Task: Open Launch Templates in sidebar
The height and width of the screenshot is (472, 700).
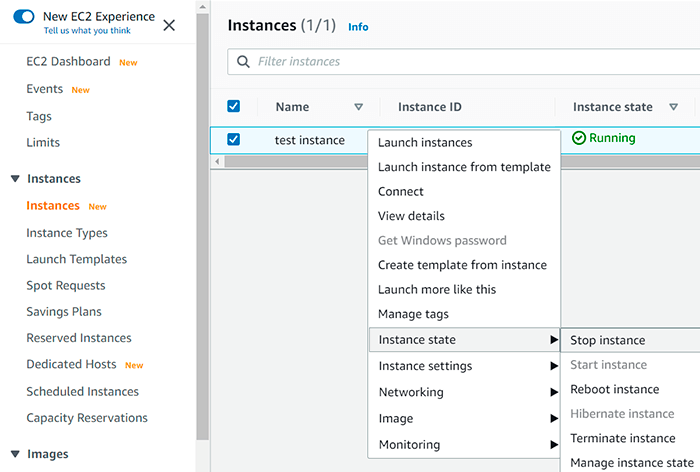Action: click(76, 259)
